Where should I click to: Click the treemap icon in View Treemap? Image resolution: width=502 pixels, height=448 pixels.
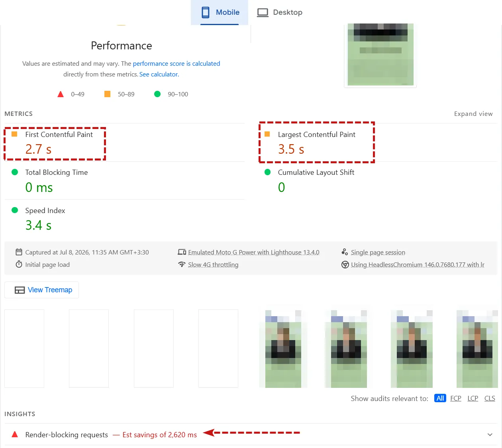coord(20,290)
